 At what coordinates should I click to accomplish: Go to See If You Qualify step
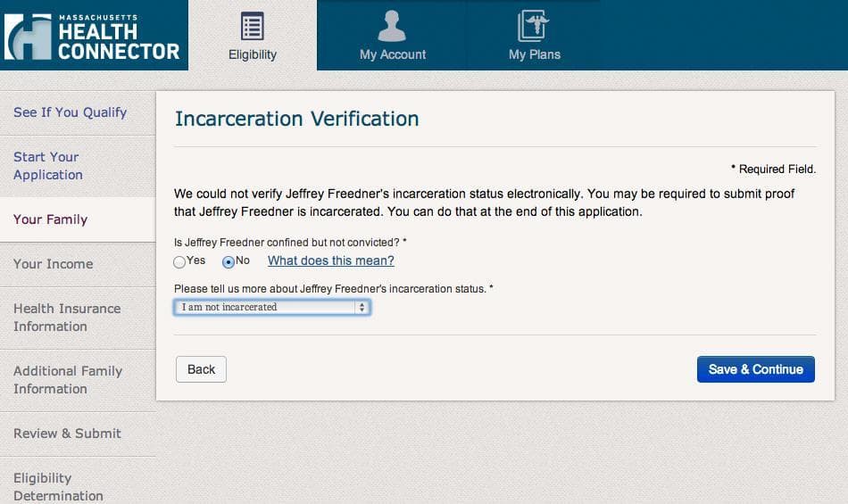tap(70, 112)
